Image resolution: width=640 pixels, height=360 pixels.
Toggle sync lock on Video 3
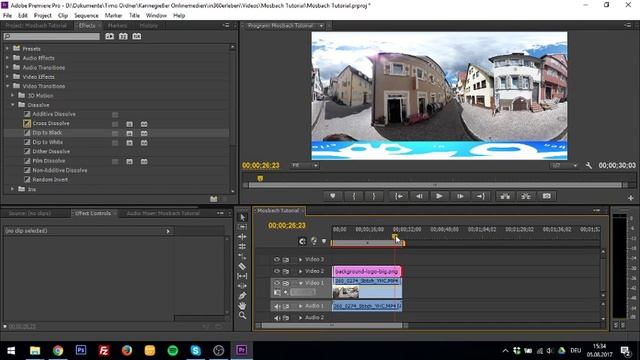click(x=286, y=259)
